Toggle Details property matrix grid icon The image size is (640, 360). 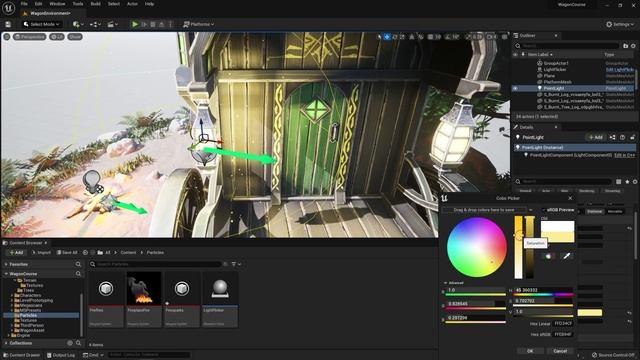point(619,182)
